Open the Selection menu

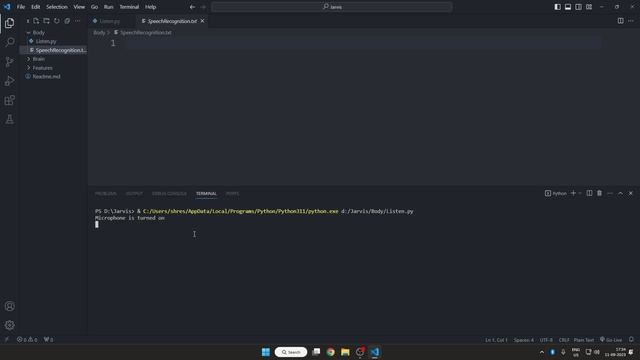pos(57,7)
